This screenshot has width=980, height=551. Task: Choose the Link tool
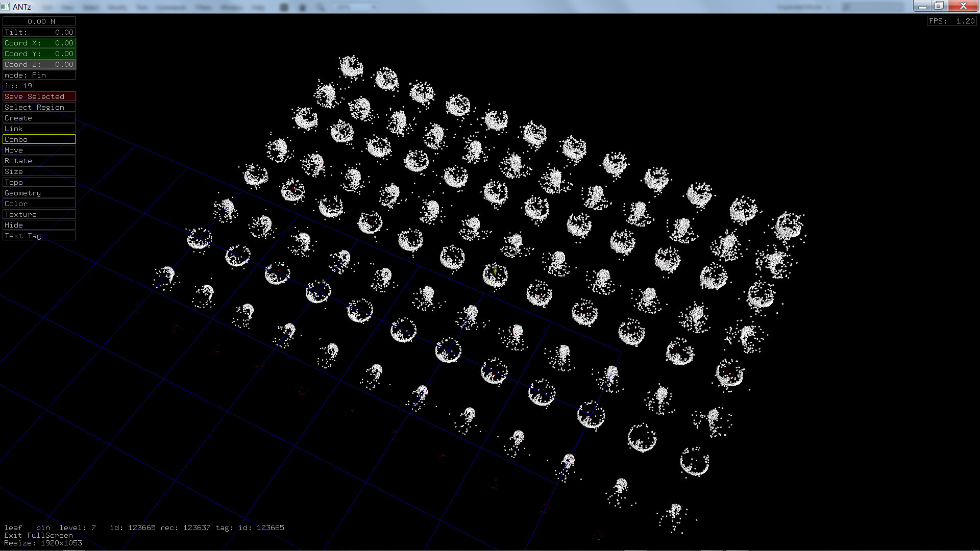pos(39,129)
